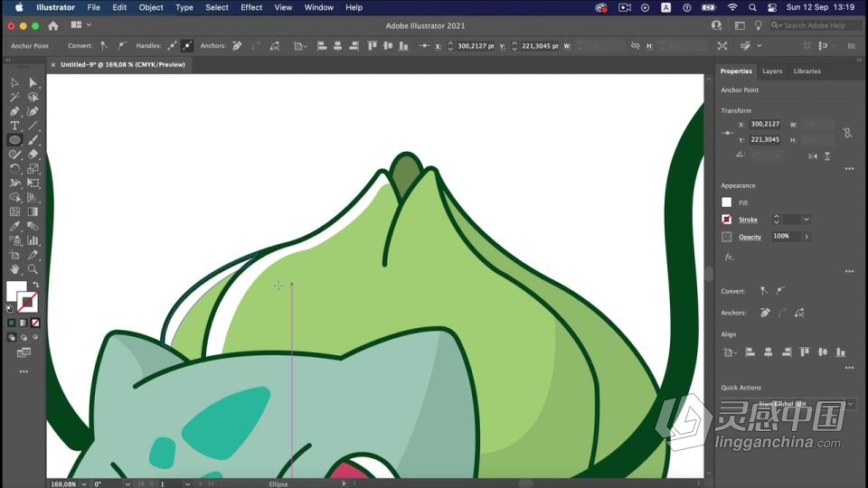Choose the Line Segment tool
Screen dimensions: 868x488
pos(33,127)
